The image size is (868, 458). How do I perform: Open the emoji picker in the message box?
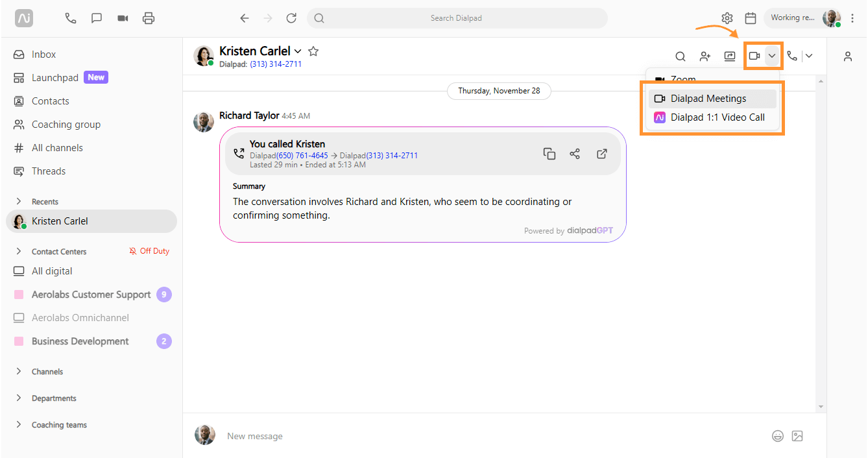(778, 436)
